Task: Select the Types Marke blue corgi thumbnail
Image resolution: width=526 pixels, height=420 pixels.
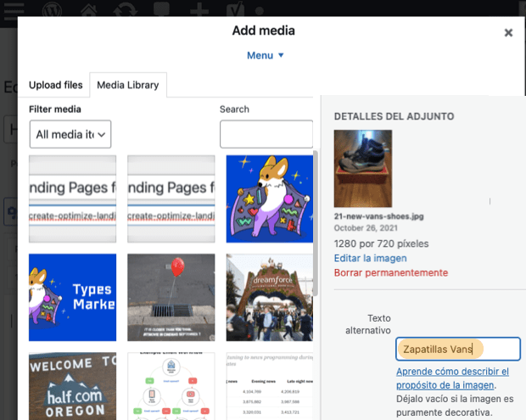Action: tap(72, 297)
